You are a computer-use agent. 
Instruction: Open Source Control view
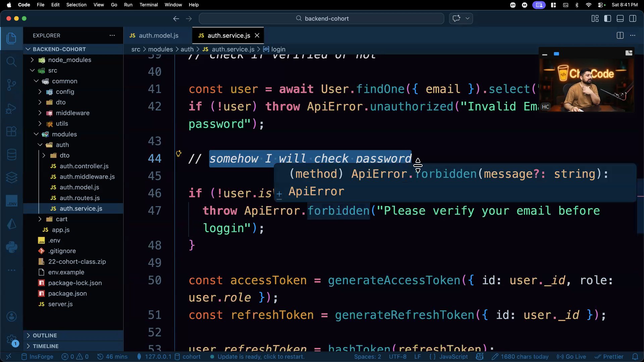(11, 85)
